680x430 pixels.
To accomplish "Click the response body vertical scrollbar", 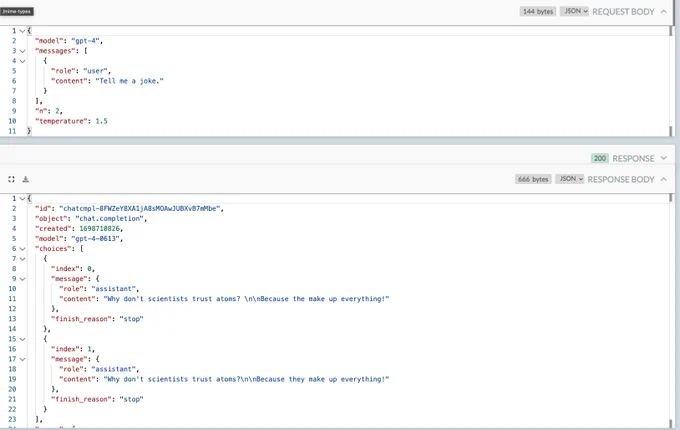I will tap(671, 310).
